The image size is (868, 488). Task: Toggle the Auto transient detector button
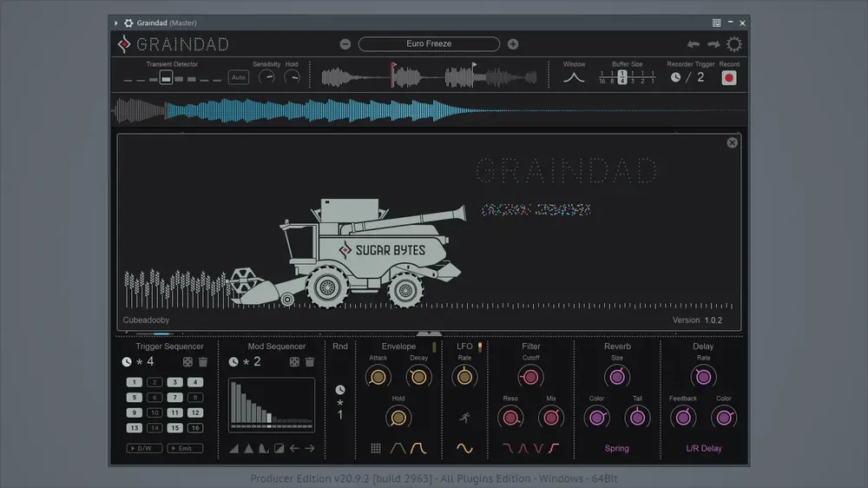[239, 77]
